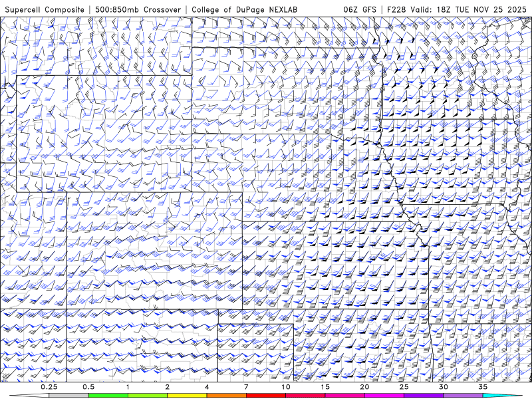The height and width of the screenshot is (399, 532).
Task: Click the 'Valid: 18Z TUE NOV 25 2025' text
Action: click(x=469, y=9)
